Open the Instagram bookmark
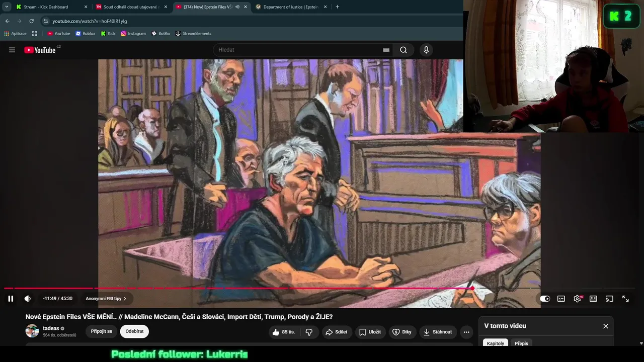The width and height of the screenshot is (644, 362). [133, 34]
